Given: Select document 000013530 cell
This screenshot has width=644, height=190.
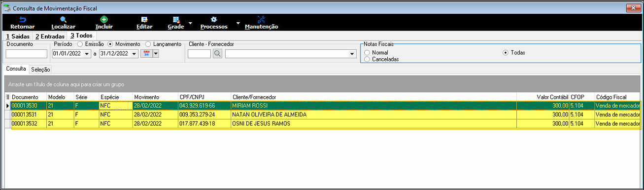Looking at the screenshot, I should pyautogui.click(x=29, y=106).
